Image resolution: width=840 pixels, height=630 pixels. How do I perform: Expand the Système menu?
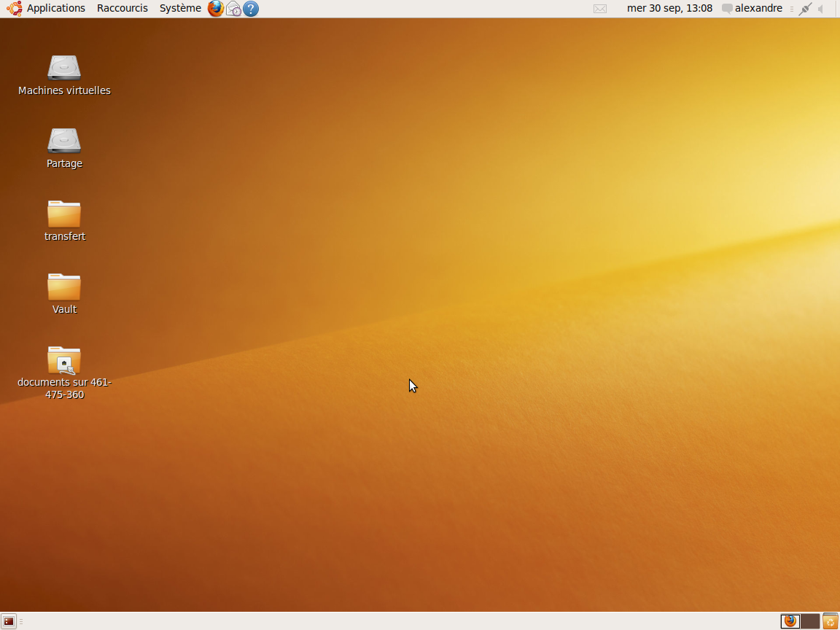pyautogui.click(x=180, y=9)
